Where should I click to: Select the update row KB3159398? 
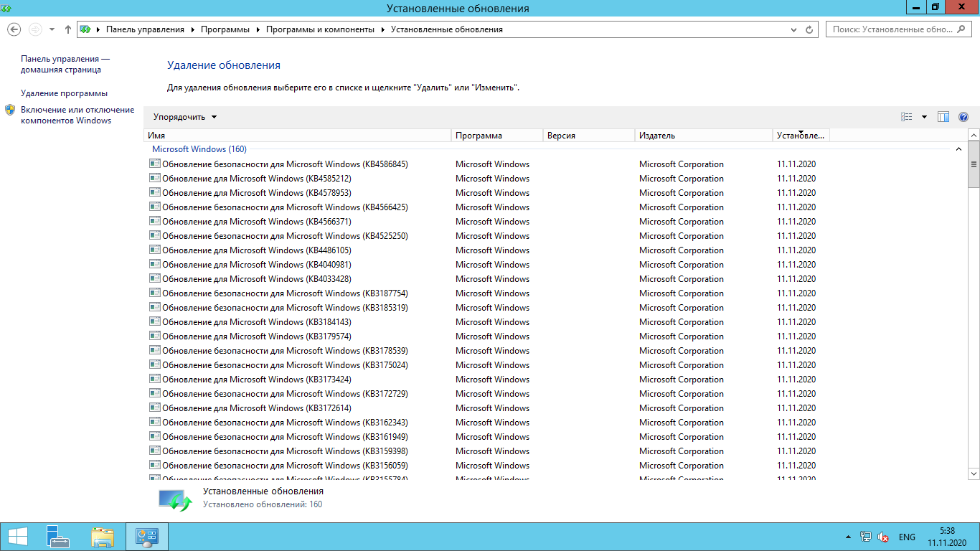487,451
